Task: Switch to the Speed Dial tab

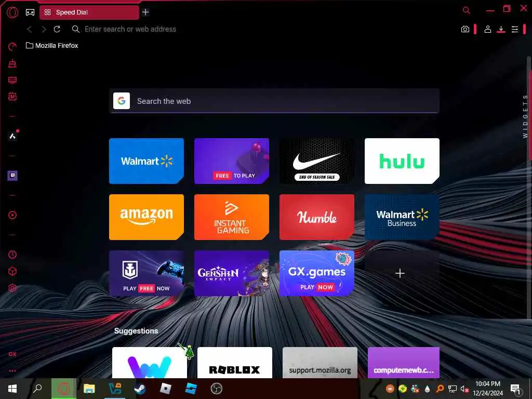Action: (89, 12)
